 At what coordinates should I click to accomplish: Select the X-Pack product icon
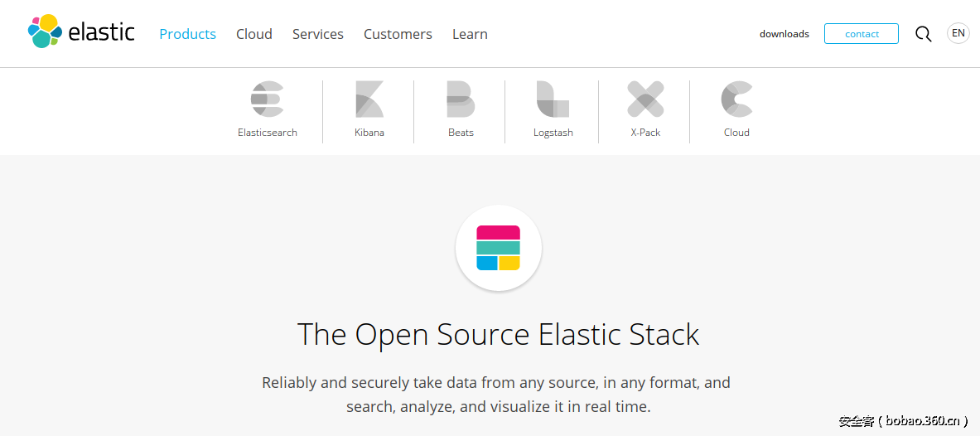pos(645,99)
